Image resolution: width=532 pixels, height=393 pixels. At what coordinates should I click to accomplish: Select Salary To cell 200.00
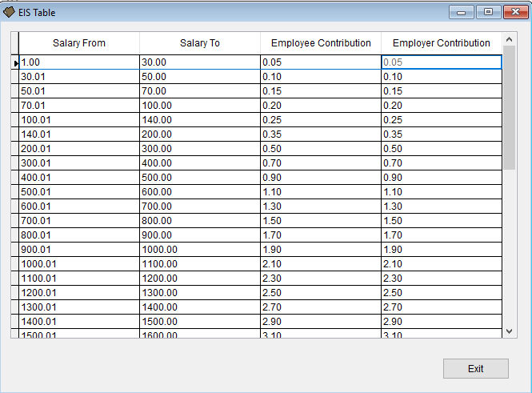(200, 134)
